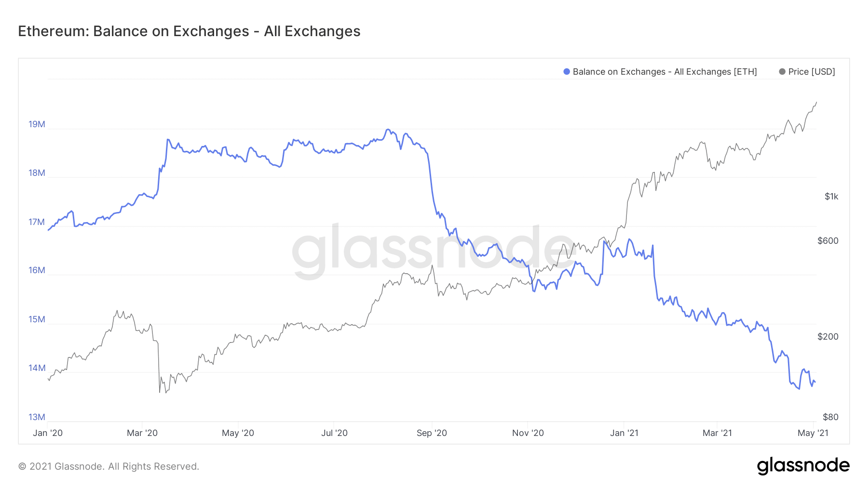This screenshot has height=488, width=868.
Task: Click the Jul '20 x-axis label
Action: pos(334,433)
